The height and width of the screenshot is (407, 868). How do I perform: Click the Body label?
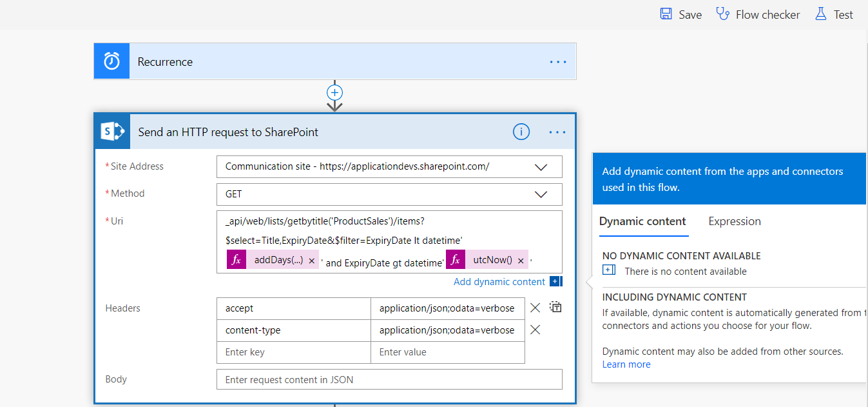(x=116, y=379)
